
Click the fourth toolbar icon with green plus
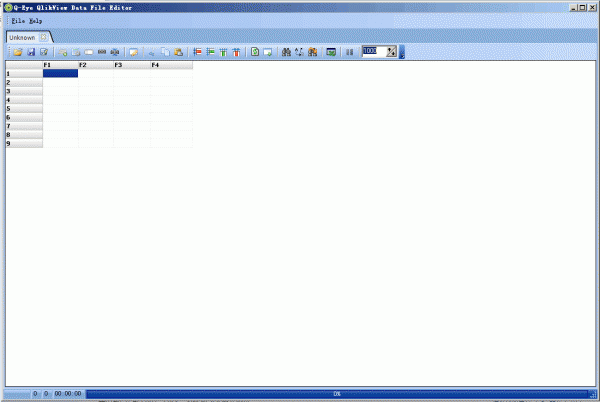pos(63,52)
